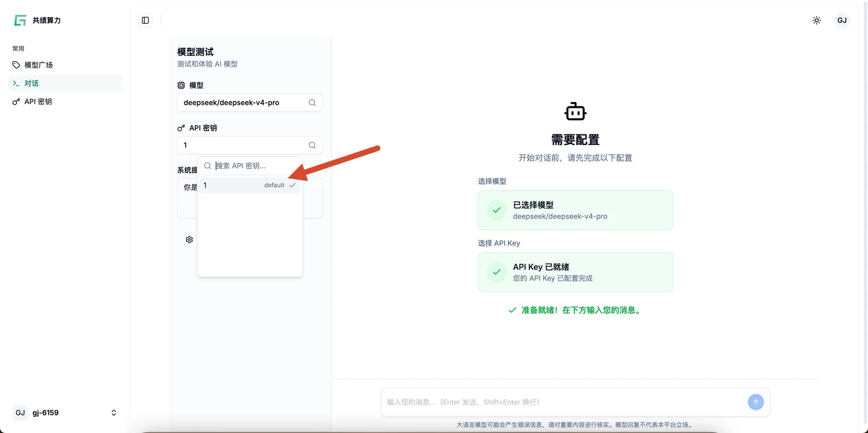Click the 对话 terminal prompt icon
The height and width of the screenshot is (433, 868).
click(x=17, y=83)
